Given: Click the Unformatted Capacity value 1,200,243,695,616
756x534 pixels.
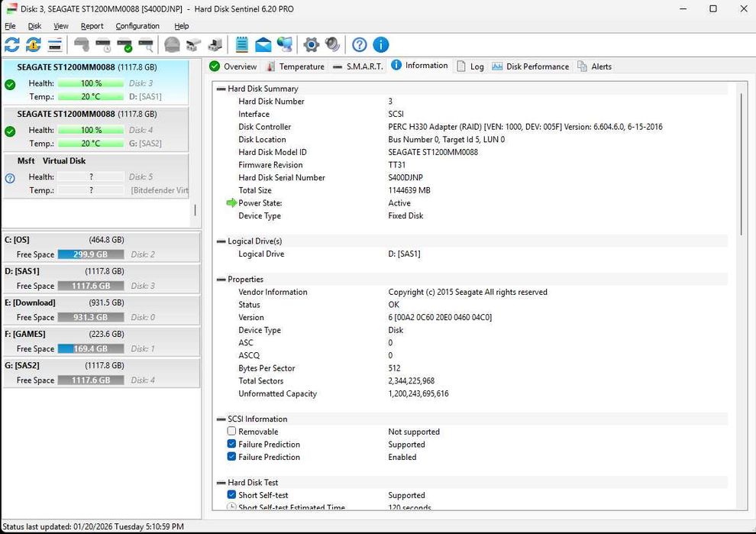Looking at the screenshot, I should coord(418,393).
